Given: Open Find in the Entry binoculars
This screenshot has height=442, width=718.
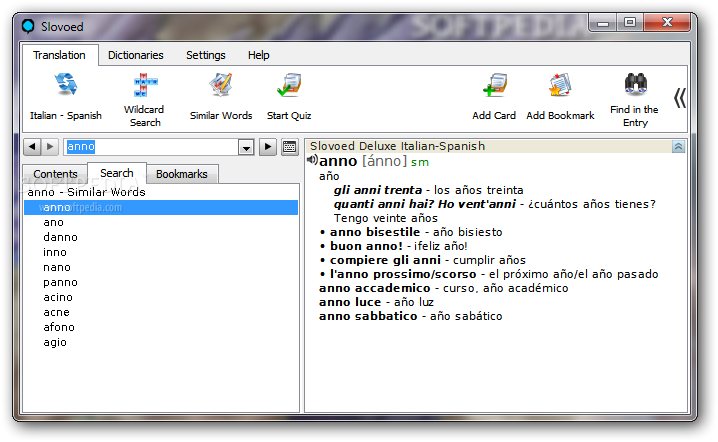Looking at the screenshot, I should 635,99.
